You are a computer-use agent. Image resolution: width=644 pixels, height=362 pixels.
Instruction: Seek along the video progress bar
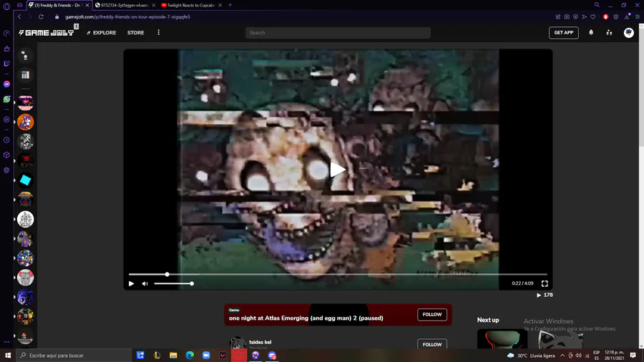338,274
